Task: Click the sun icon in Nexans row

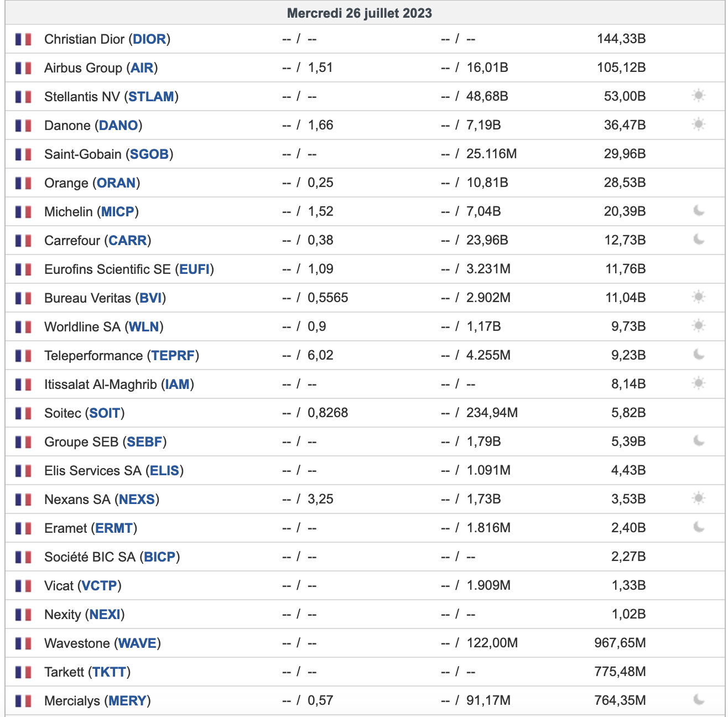Action: click(x=699, y=498)
